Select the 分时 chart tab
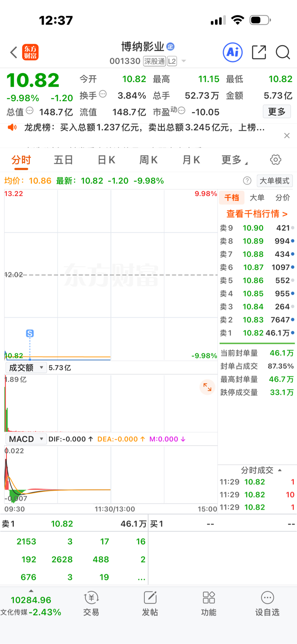This screenshot has height=644, width=297. (x=21, y=160)
